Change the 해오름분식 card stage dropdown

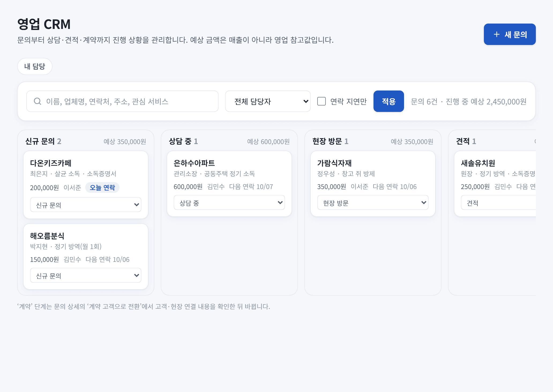[x=86, y=276]
